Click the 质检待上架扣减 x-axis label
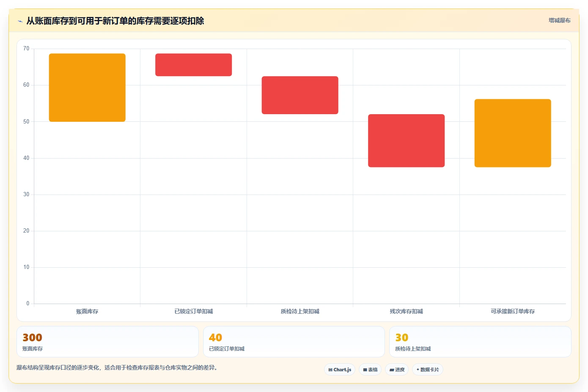 [x=300, y=311]
